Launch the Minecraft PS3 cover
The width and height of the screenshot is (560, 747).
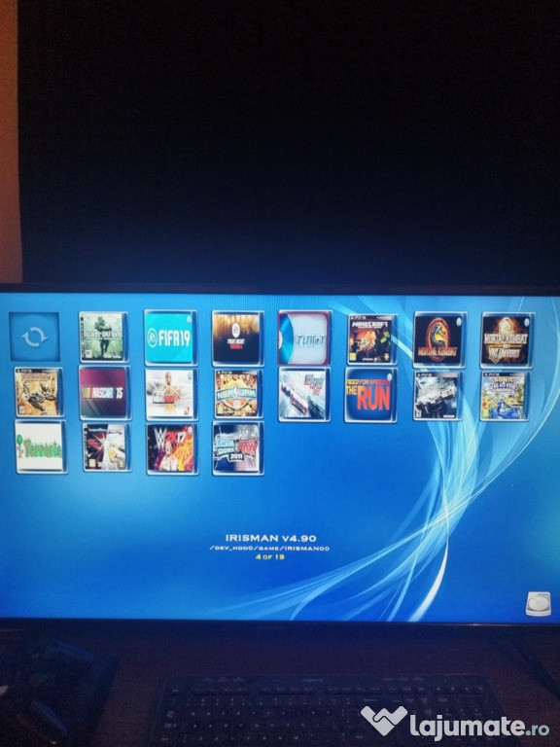pyautogui.click(x=372, y=338)
